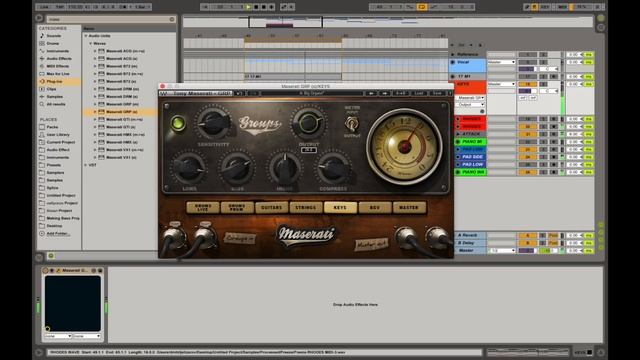Open the Instruments browser category
Image resolution: width=640 pixels, height=360 pixels.
click(58, 51)
